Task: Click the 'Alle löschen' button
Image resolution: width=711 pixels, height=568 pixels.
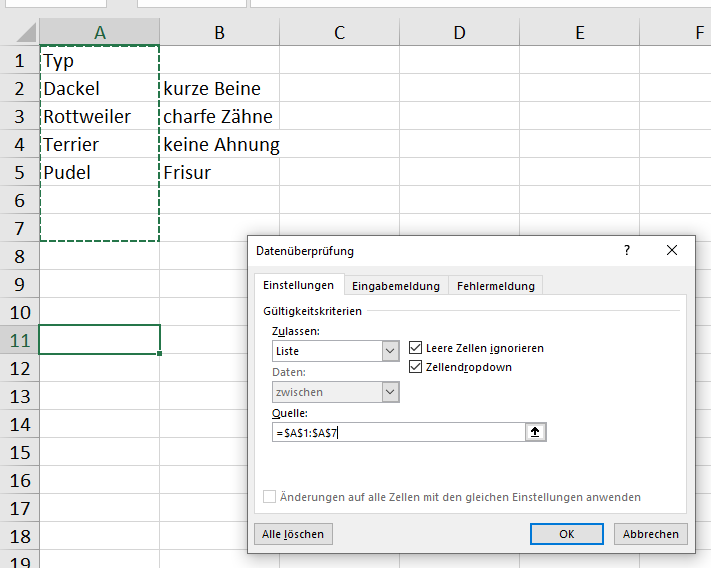Action: 293,534
